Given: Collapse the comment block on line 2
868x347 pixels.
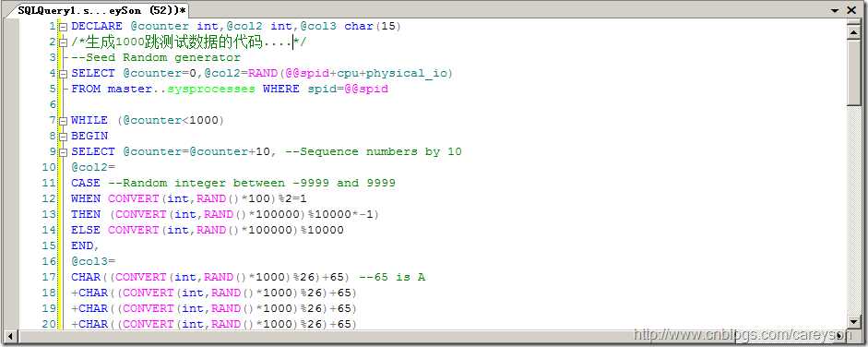Looking at the screenshot, I should pyautogui.click(x=64, y=42).
